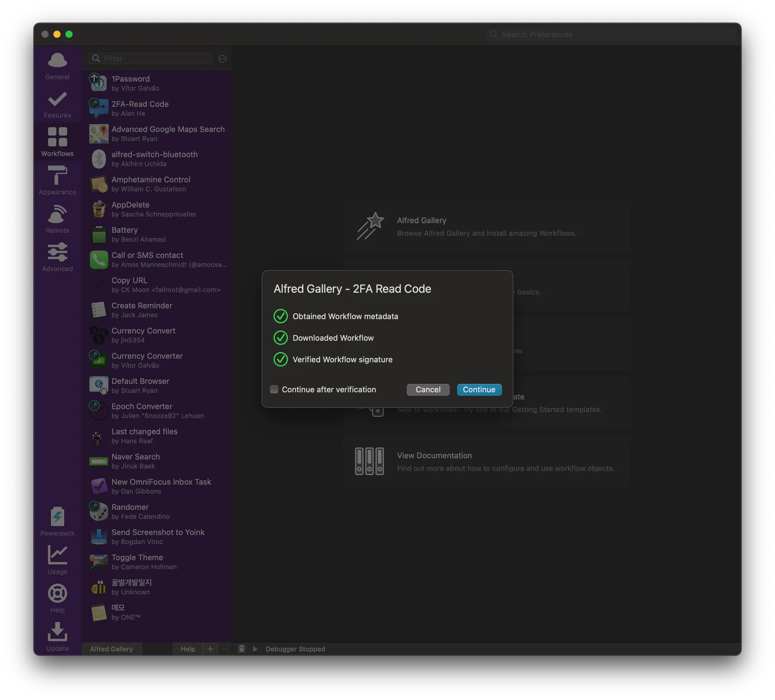
Task: Open the Appearance preferences panel
Action: pos(57,179)
